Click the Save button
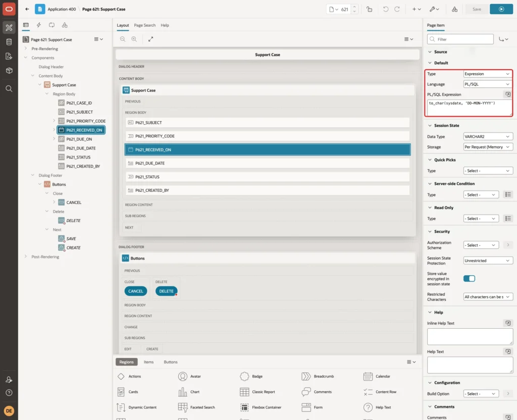The image size is (517, 420). click(477, 9)
